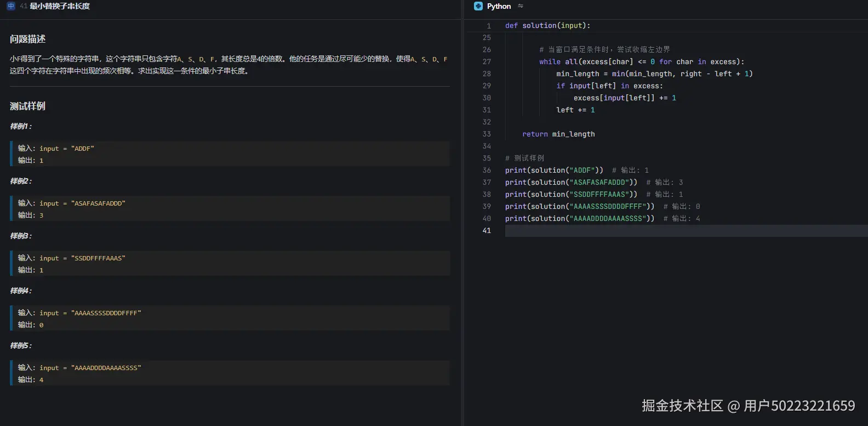
Task: Click the print(solution("ASAFASAFADDD")) line
Action: point(572,183)
